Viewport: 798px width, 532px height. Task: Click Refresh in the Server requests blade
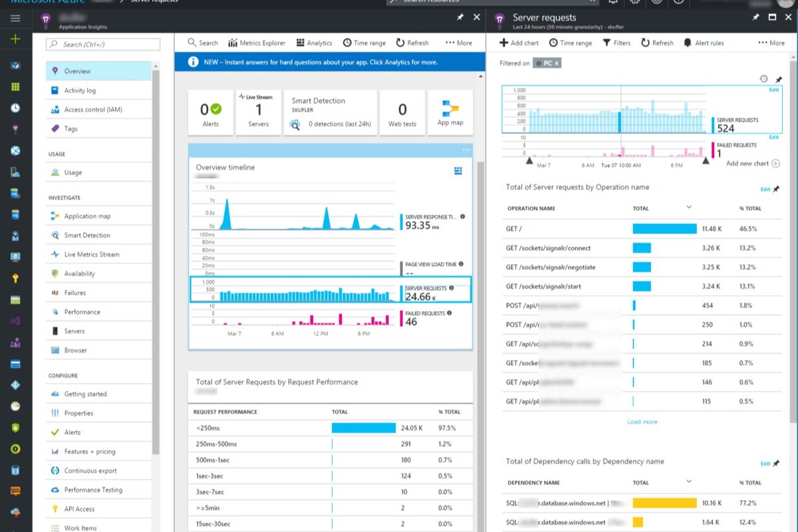[657, 43]
